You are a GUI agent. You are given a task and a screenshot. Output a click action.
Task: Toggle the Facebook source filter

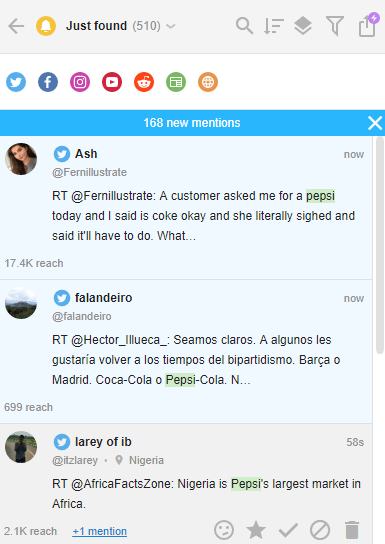pyautogui.click(x=48, y=82)
